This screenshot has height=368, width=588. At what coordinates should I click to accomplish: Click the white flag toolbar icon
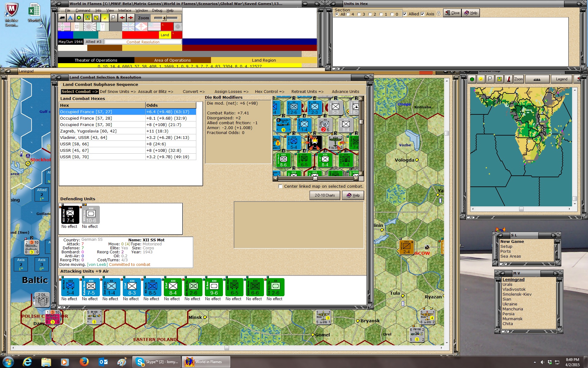click(113, 18)
